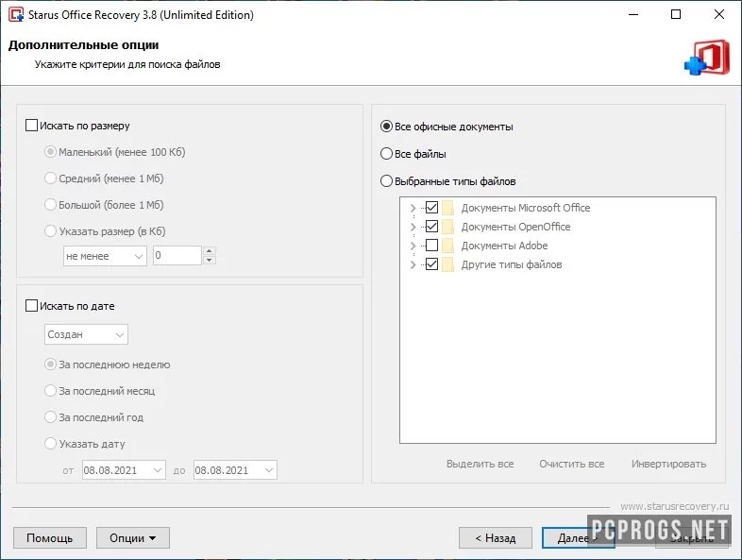This screenshot has height=560, width=742.
Task: Select the Все файлы radio button
Action: pos(386,154)
